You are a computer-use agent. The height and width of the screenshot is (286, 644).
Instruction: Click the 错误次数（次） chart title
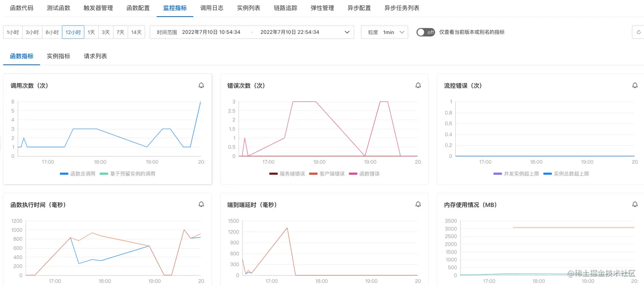(246, 86)
